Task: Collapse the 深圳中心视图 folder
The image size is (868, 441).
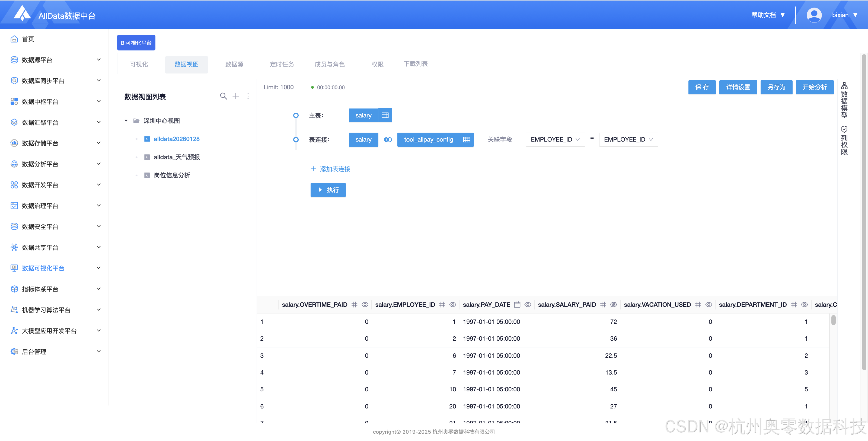Action: 126,121
